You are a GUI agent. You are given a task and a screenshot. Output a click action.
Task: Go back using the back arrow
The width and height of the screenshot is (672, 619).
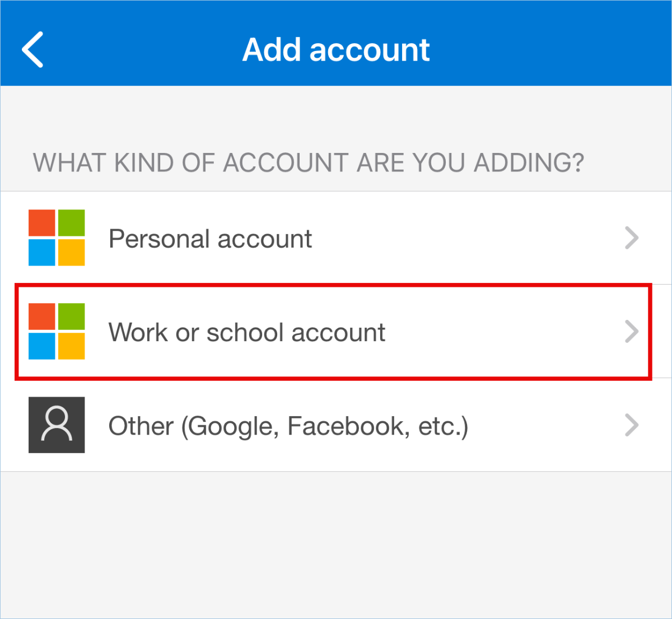click(x=33, y=50)
